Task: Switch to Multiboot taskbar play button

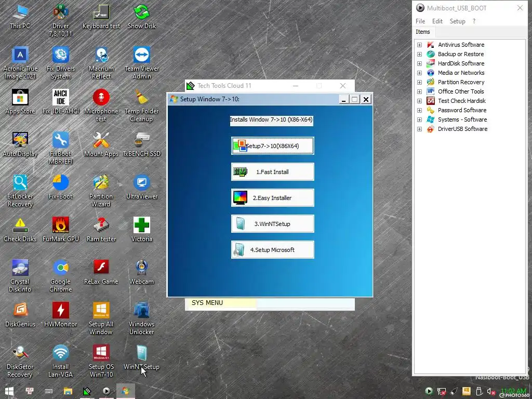Action: click(106, 391)
